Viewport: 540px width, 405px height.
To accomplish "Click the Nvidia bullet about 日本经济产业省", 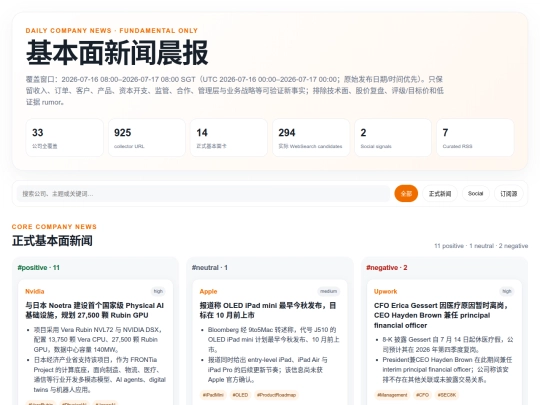I will tap(100, 375).
